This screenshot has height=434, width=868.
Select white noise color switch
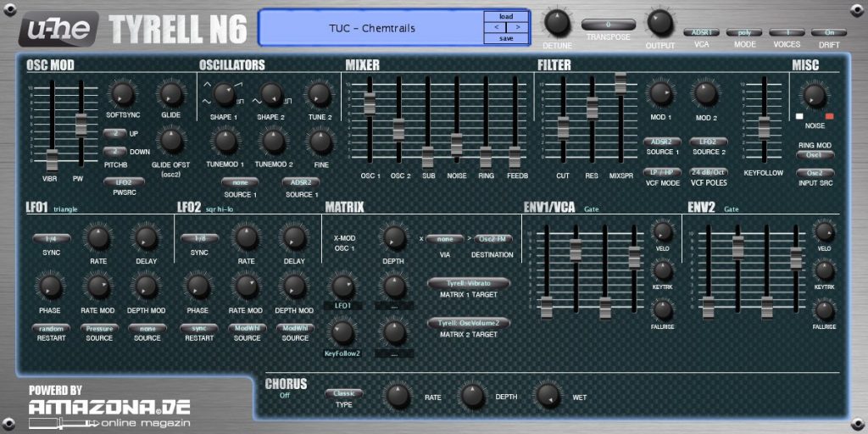799,116
